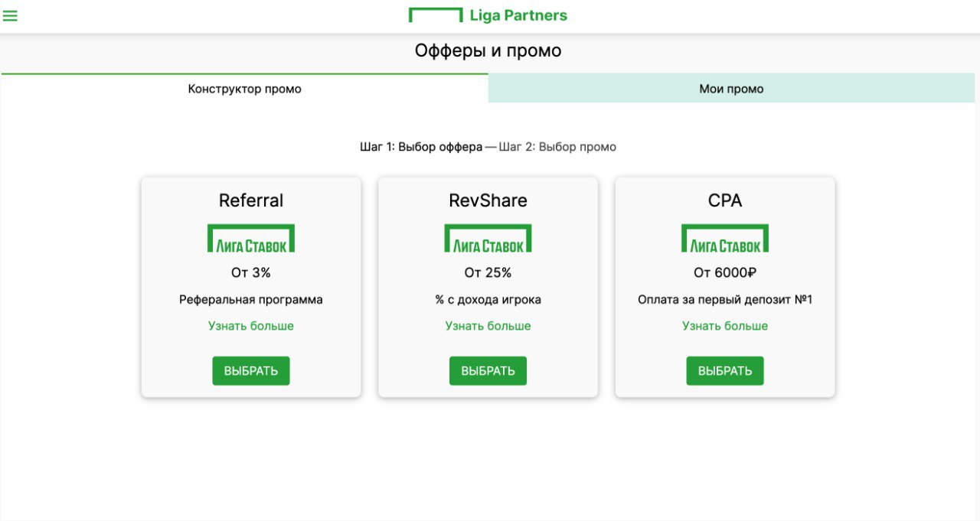Click the Офферы и промо page title
Screen dimensions: 980x521
(488, 51)
